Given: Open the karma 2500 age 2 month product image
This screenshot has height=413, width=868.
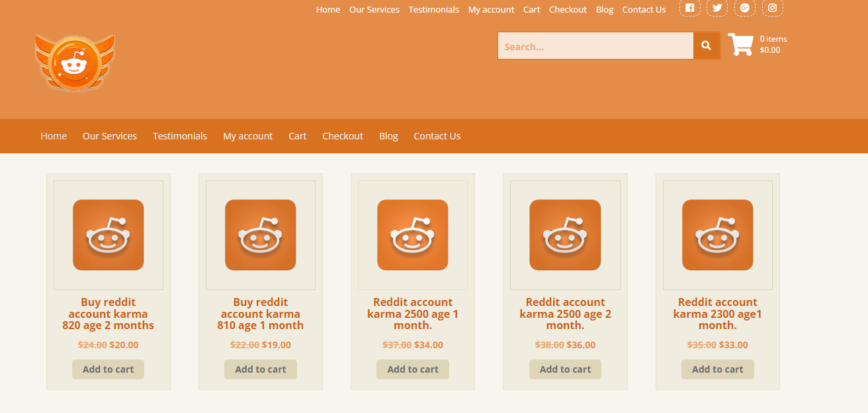Looking at the screenshot, I should (x=566, y=235).
